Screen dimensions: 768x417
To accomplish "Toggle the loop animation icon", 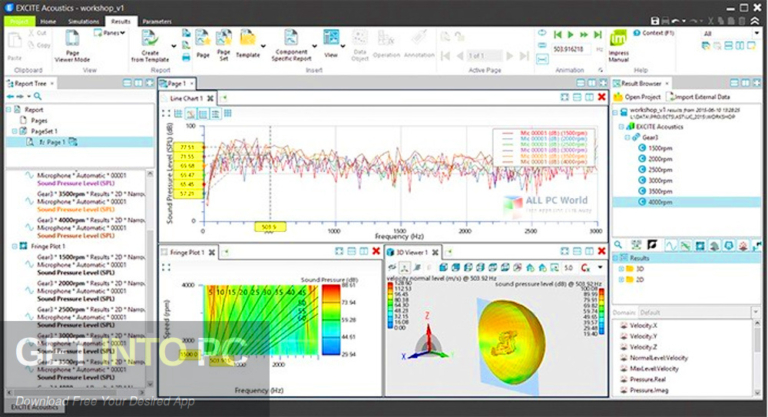I will point(542,33).
